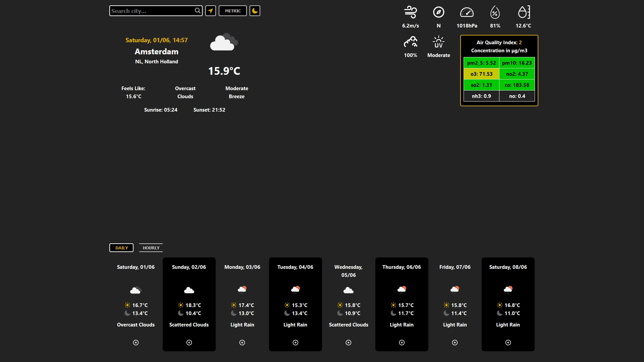Use current location arrow button
This screenshot has height=362, width=644.
[211, 11]
